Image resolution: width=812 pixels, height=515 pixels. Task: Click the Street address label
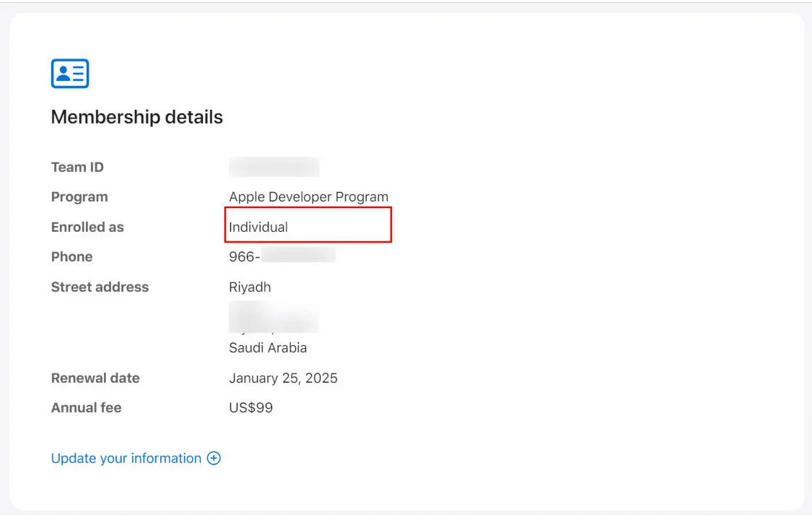[100, 287]
